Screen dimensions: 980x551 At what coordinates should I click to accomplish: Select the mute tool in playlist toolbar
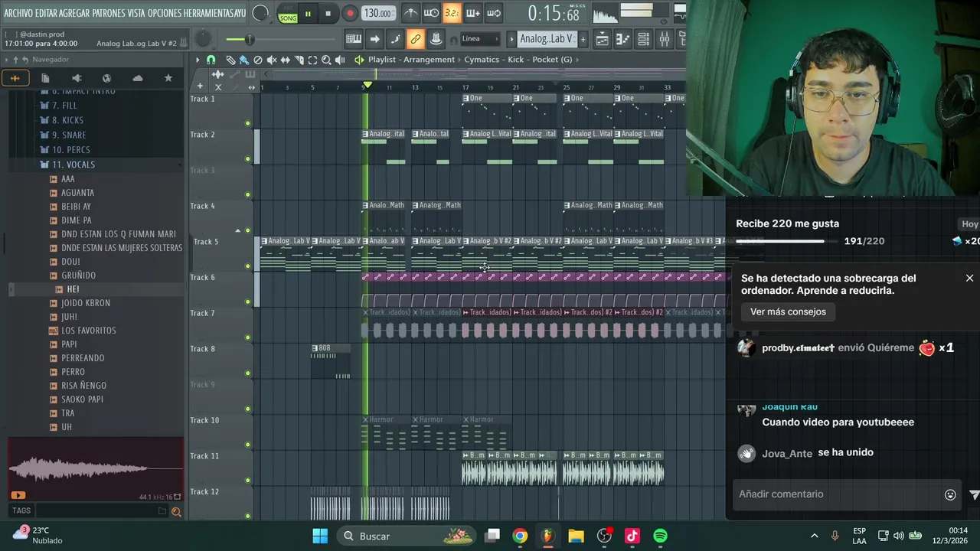[x=271, y=60]
